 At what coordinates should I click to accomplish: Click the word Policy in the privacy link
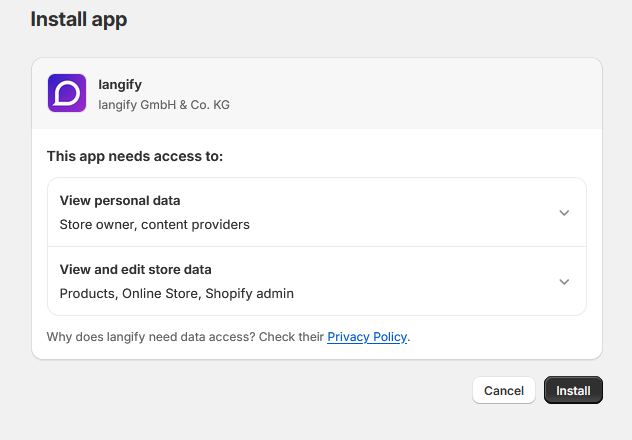[x=390, y=336]
